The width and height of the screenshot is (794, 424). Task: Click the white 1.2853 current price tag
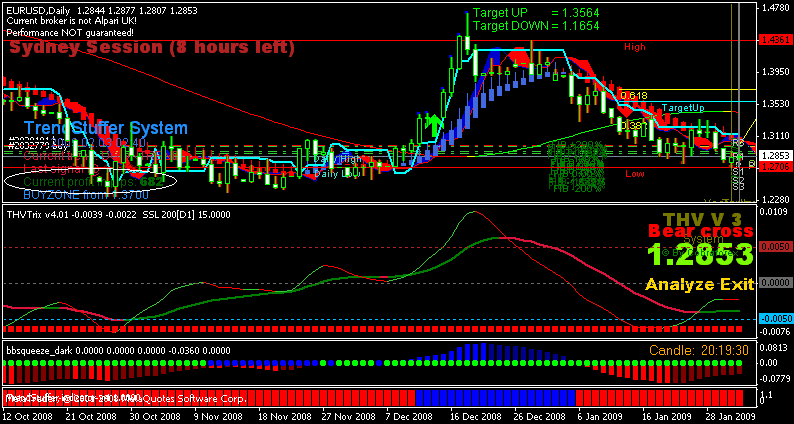coord(774,156)
